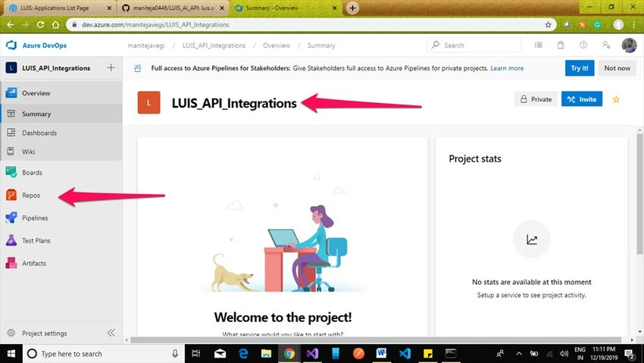Go to Boards hub
644x363 pixels.
click(x=61, y=173)
